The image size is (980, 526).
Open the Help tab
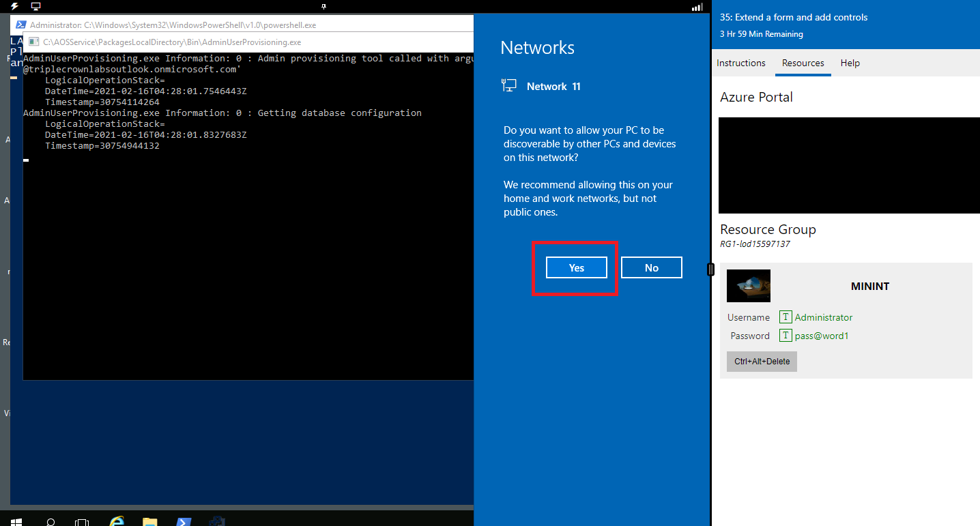pyautogui.click(x=850, y=63)
